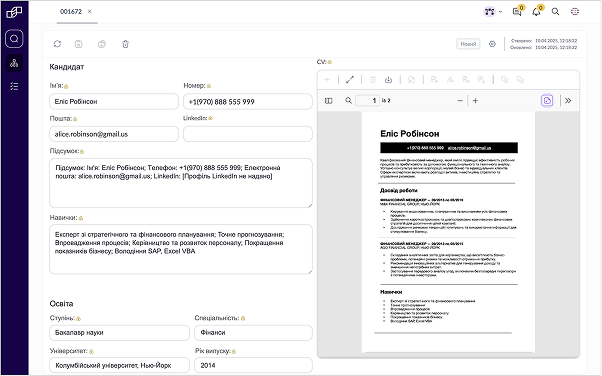This screenshot has width=602, height=376.
Task: Click the lock icon next to Навички
Action: point(81,218)
